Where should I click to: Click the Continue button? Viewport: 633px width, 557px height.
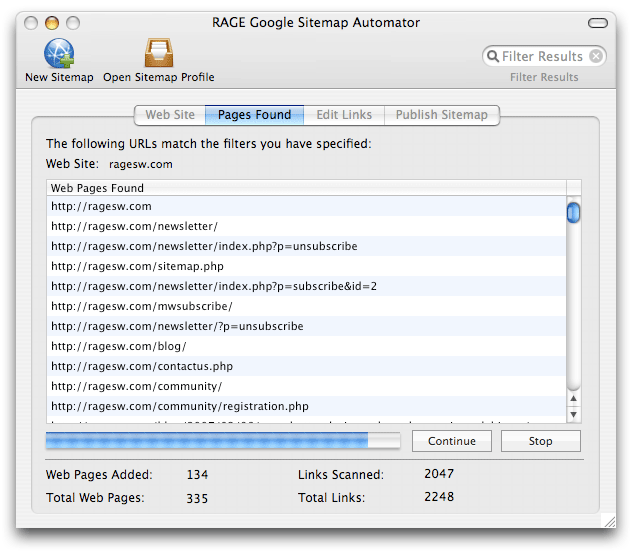[452, 441]
